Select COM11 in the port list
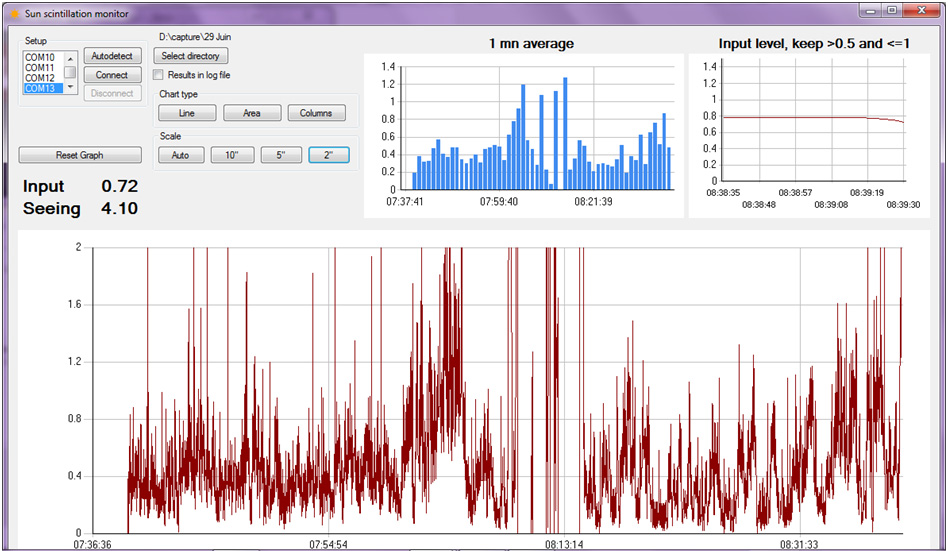This screenshot has height=551, width=948. pyautogui.click(x=43, y=68)
